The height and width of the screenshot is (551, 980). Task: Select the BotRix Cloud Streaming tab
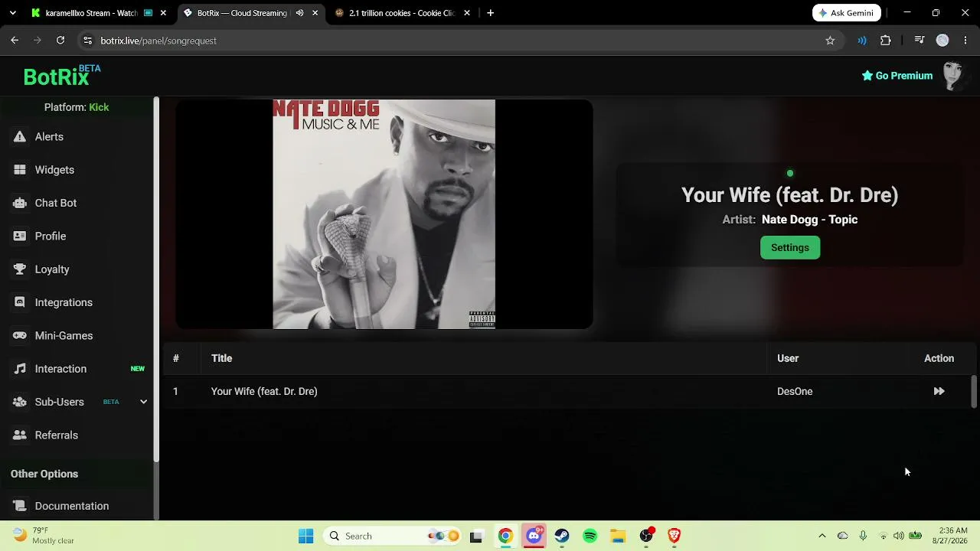click(242, 13)
